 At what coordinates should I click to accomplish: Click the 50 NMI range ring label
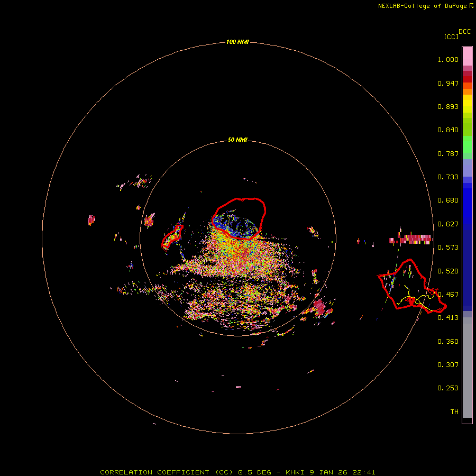[x=237, y=140]
